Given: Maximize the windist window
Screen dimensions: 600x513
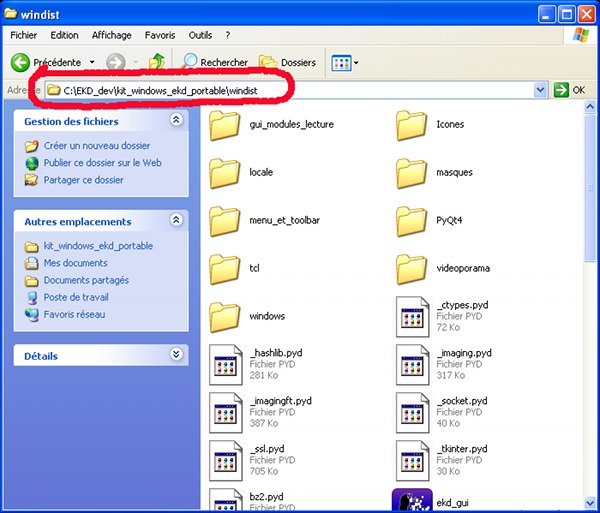Looking at the screenshot, I should [566, 15].
